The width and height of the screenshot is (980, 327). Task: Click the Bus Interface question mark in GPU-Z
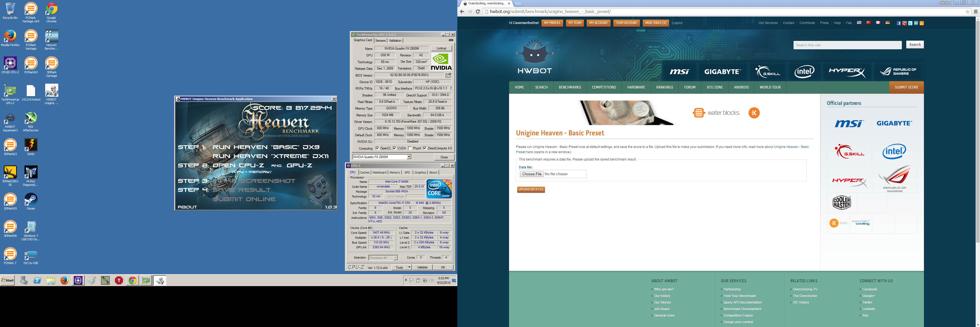(x=451, y=88)
